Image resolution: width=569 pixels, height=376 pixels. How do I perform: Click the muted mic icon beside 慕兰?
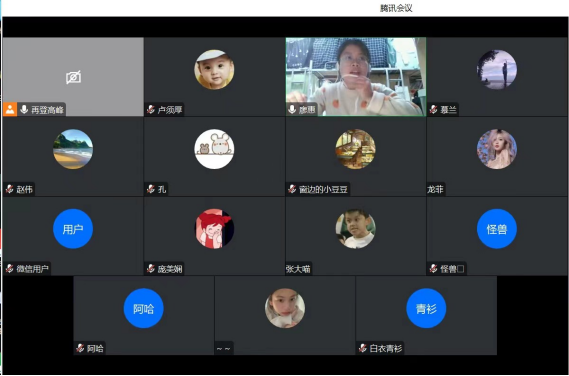tap(433, 109)
